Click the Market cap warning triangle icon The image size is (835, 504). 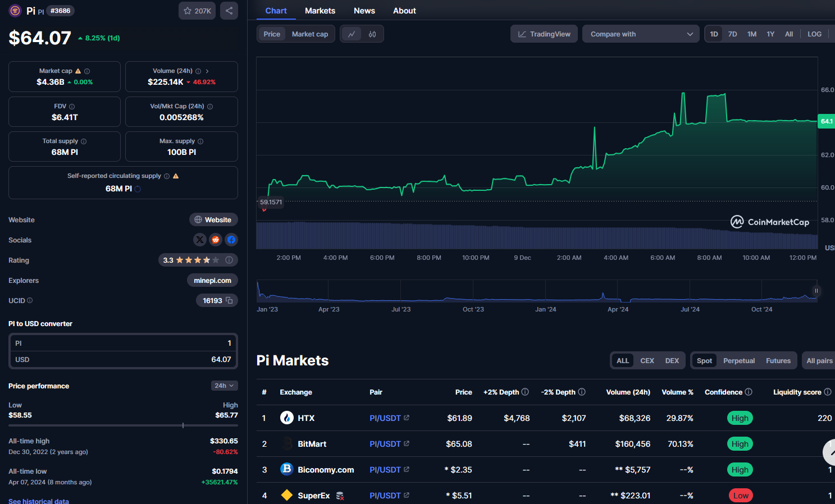[78, 71]
